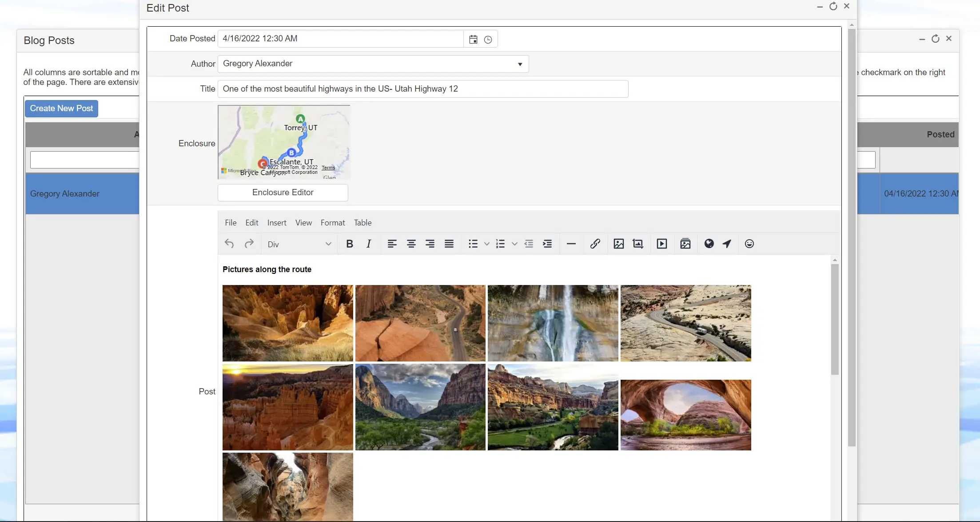Select the green river valley photo

(x=553, y=407)
